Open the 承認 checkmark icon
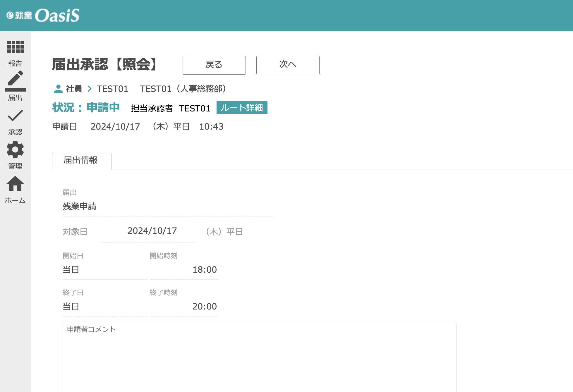This screenshot has height=392, width=573. coord(15,116)
